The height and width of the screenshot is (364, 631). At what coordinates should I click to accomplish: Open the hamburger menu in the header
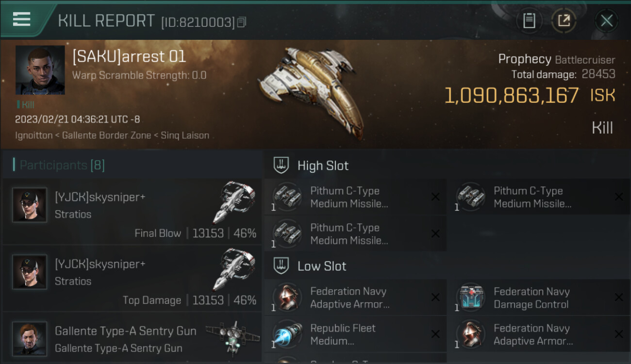21,19
